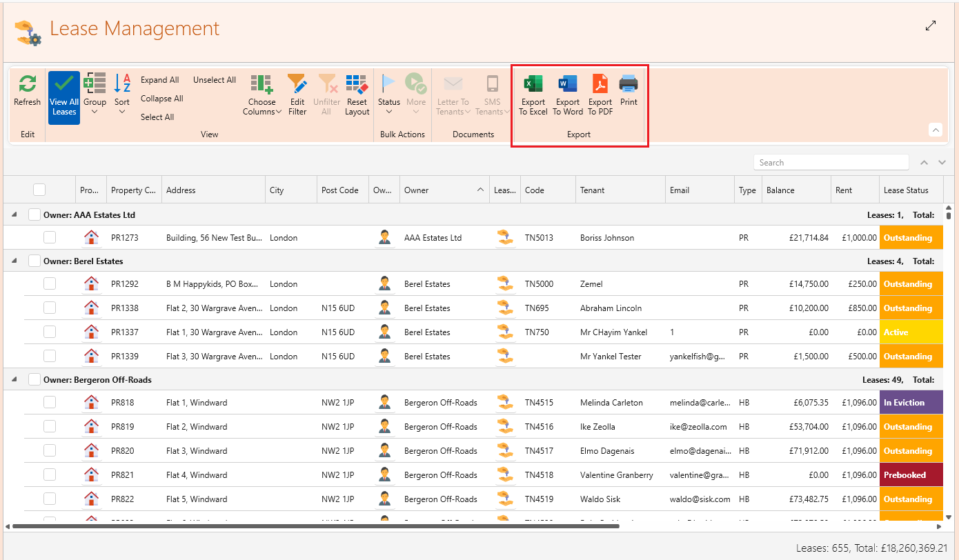The width and height of the screenshot is (959, 560).
Task: Click the horizontal scrollbar under the table
Action: tap(315, 526)
